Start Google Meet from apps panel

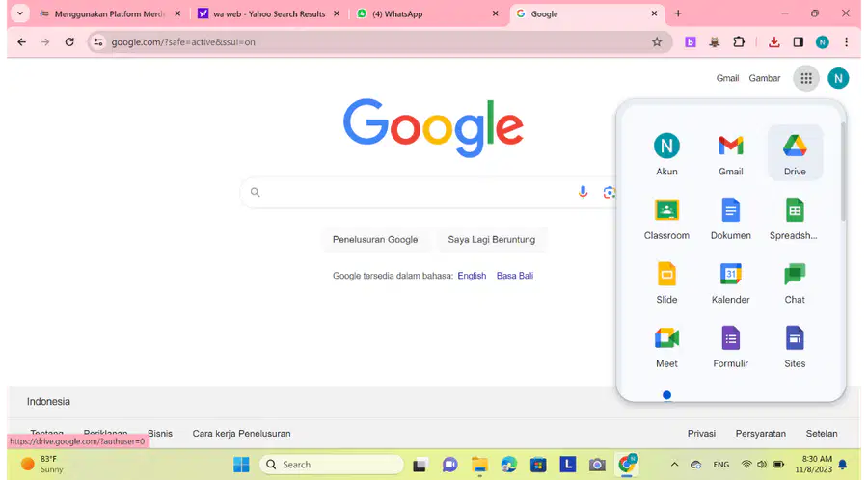tap(666, 346)
